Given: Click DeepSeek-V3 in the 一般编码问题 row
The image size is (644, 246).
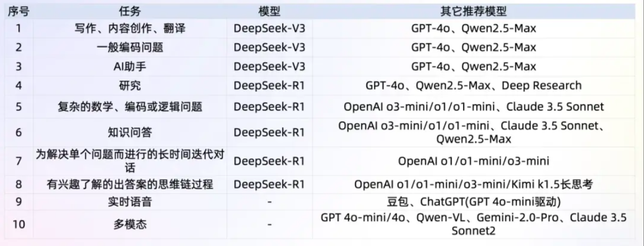Looking at the screenshot, I should (x=270, y=48).
